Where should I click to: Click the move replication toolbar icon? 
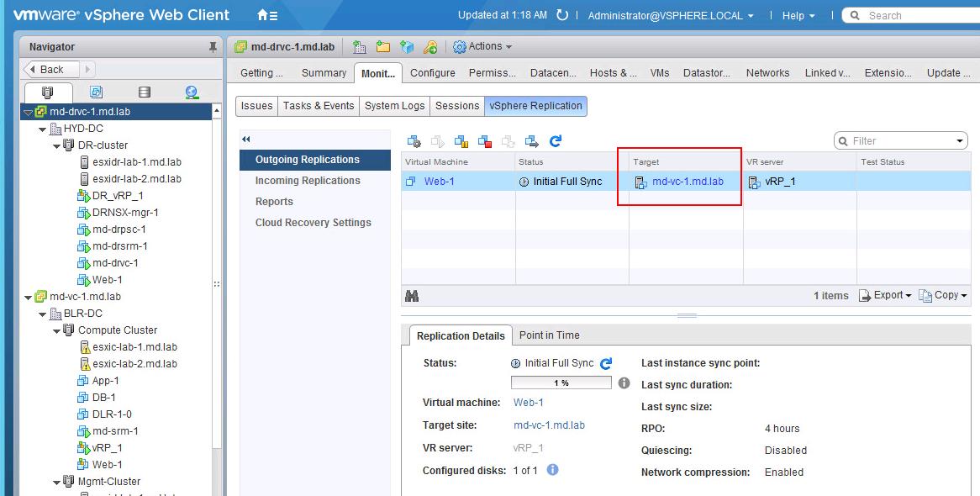click(532, 141)
